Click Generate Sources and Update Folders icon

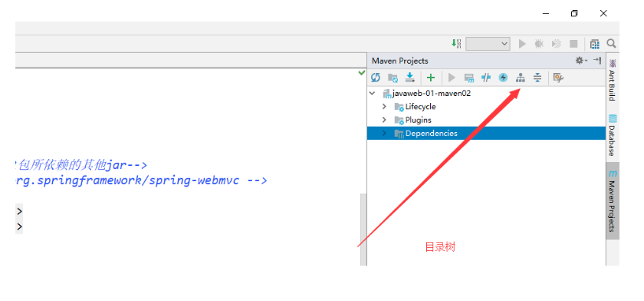[393, 78]
